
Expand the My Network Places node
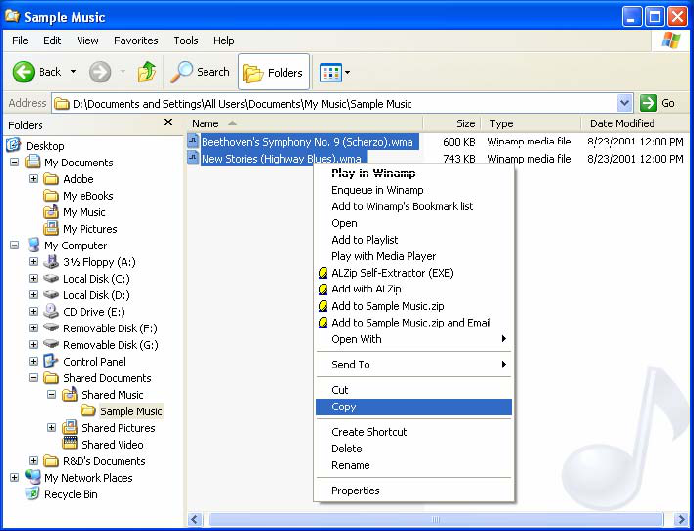(x=14, y=478)
